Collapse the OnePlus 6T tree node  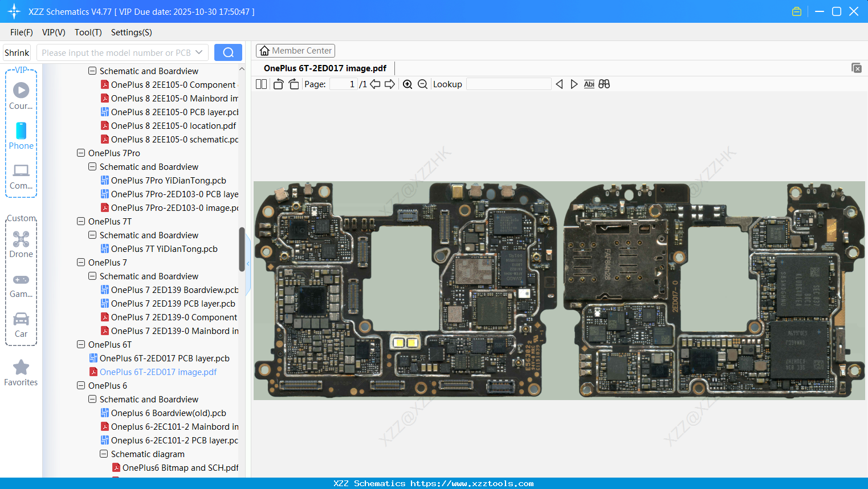(81, 345)
